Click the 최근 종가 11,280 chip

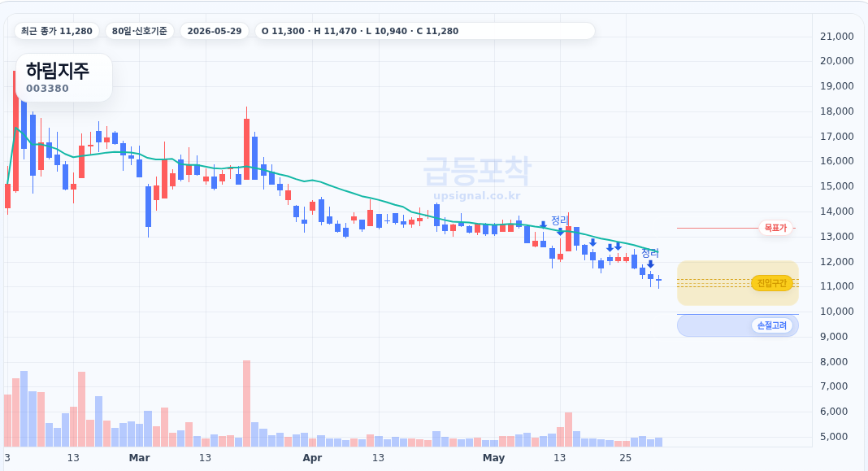tap(56, 31)
